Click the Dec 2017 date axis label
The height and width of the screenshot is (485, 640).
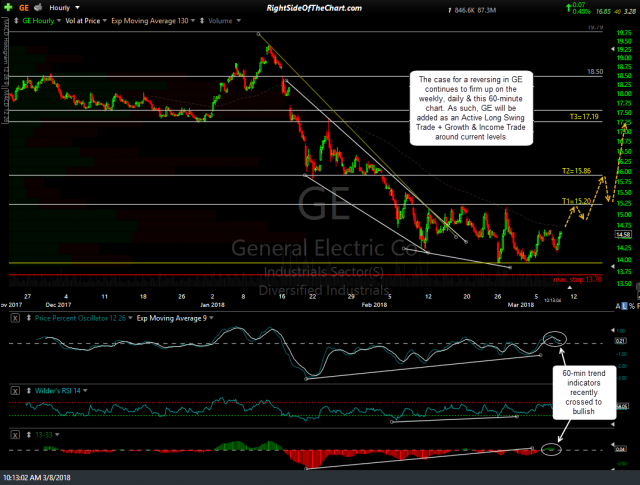coord(58,305)
